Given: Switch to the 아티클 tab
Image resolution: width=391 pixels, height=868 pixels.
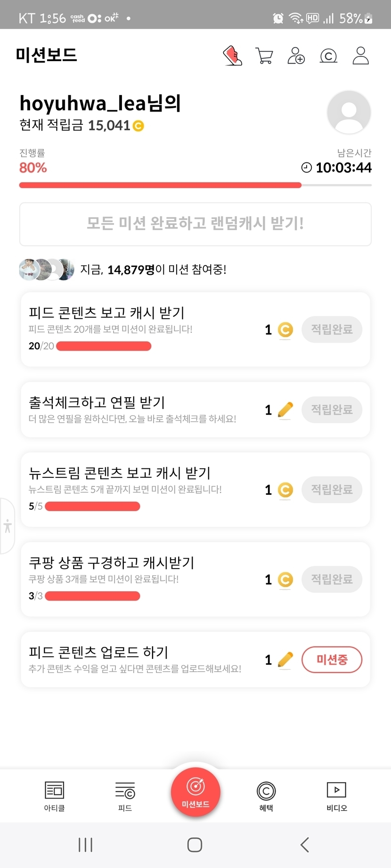Looking at the screenshot, I should (54, 796).
